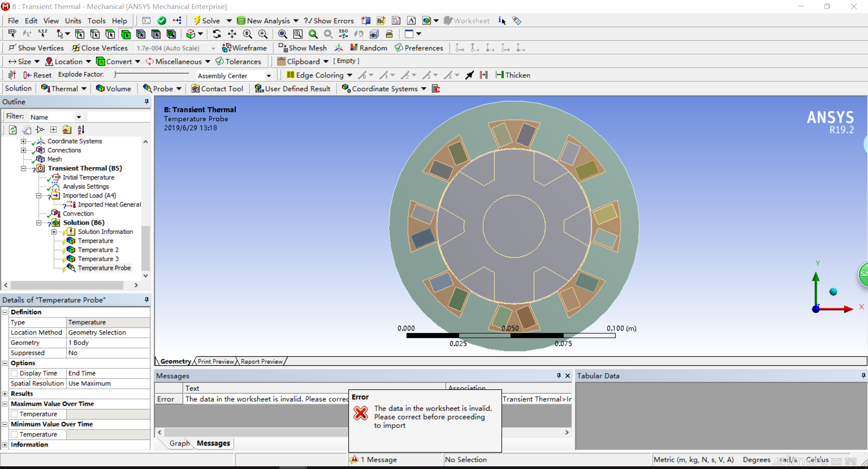Switch to the Graph tab
Viewport: 868px width, 469px height.
click(x=180, y=443)
